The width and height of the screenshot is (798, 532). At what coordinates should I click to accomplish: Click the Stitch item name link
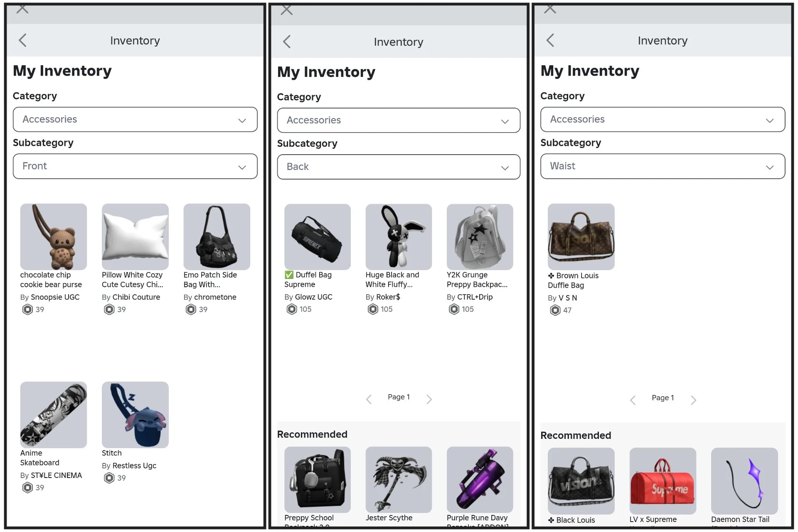coord(112,453)
